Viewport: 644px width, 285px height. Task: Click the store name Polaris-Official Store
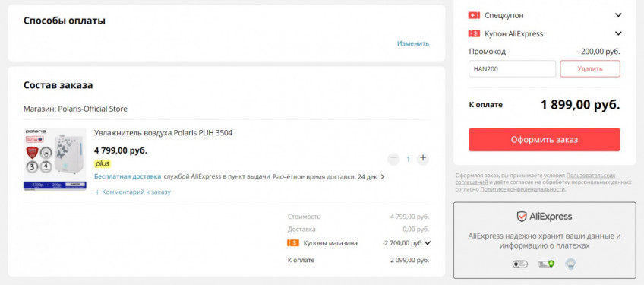coord(93,109)
